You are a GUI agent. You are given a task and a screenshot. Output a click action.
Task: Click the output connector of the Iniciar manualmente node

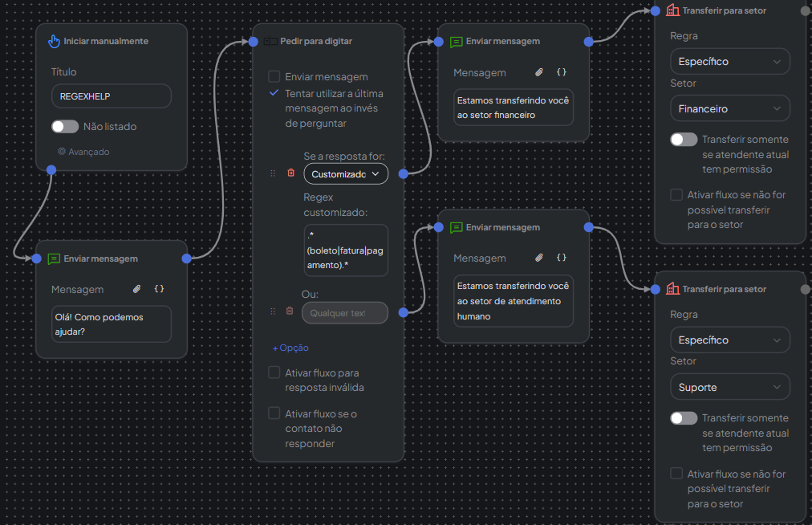(51, 170)
